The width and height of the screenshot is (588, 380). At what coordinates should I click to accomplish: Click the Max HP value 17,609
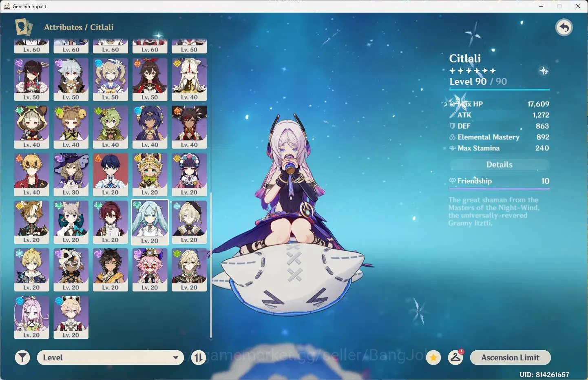tap(538, 104)
